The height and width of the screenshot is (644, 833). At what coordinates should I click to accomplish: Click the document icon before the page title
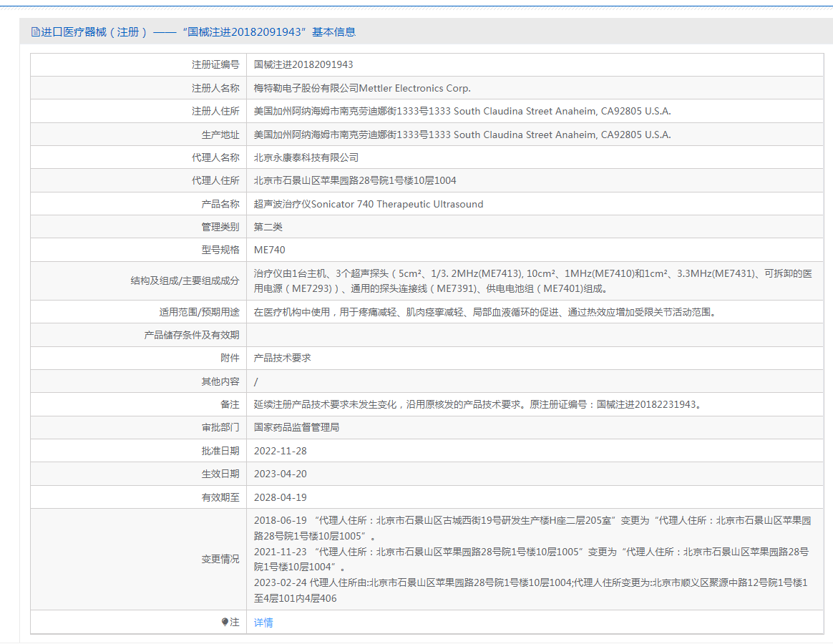36,32
